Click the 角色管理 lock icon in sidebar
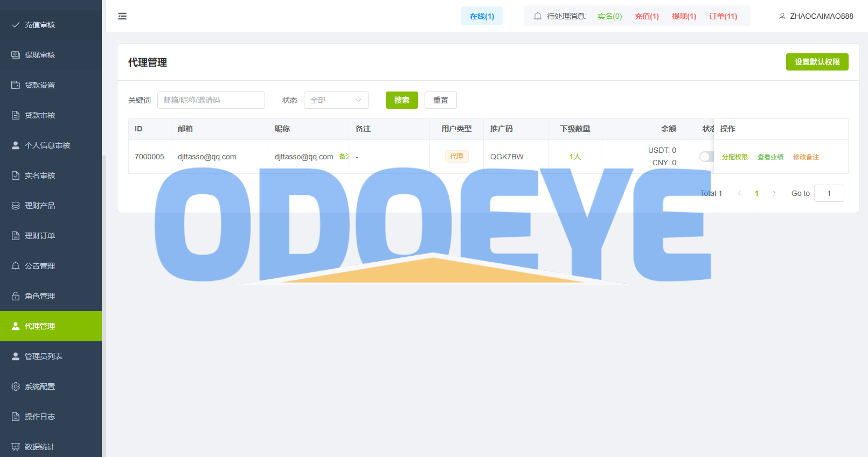Image resolution: width=868 pixels, height=457 pixels. pos(16,296)
